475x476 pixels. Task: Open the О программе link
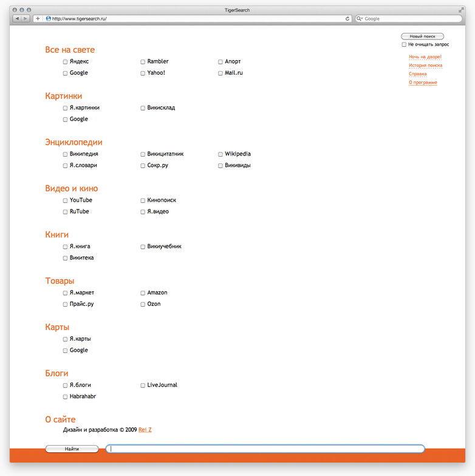pos(423,83)
